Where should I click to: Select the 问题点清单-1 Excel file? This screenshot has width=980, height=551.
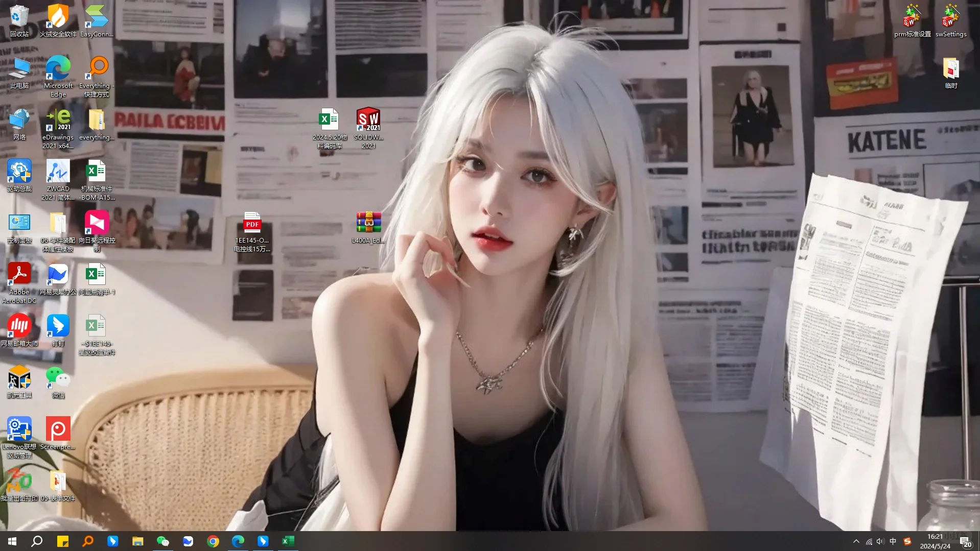click(x=97, y=279)
